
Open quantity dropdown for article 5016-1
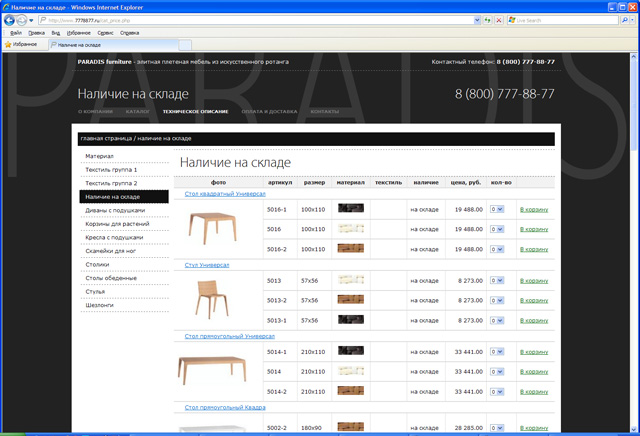(x=497, y=209)
